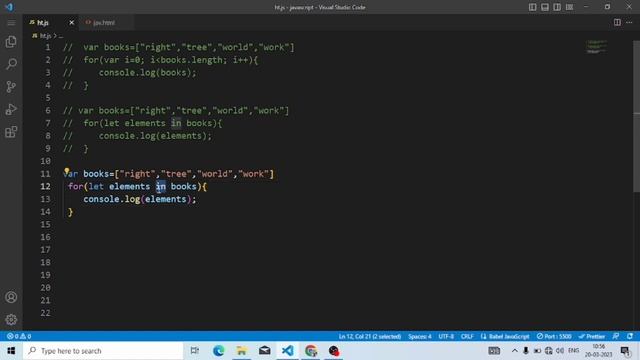This screenshot has height=360, width=640.
Task: Click the ENG language indicator
Action: [573, 351]
